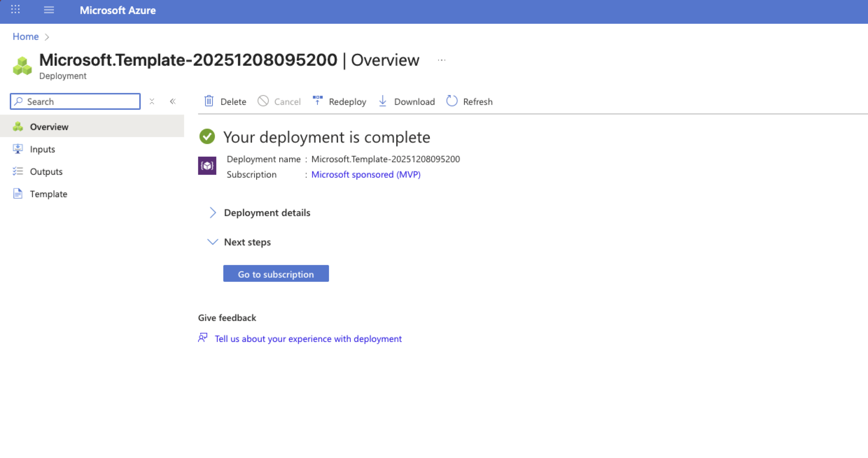Open Microsoft sponsored (MVP) subscription link
Viewport: 868px width, 458px height.
coord(366,174)
